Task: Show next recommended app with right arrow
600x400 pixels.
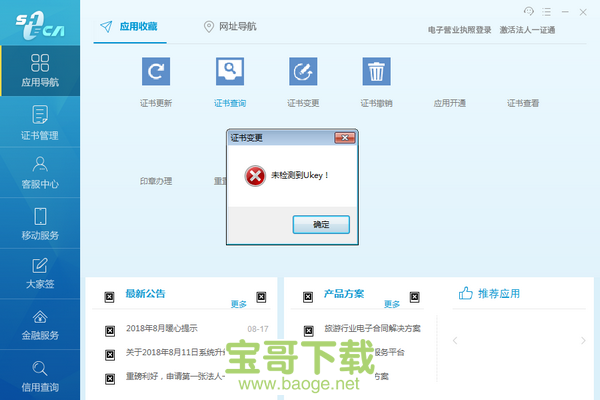Action: pyautogui.click(x=583, y=340)
